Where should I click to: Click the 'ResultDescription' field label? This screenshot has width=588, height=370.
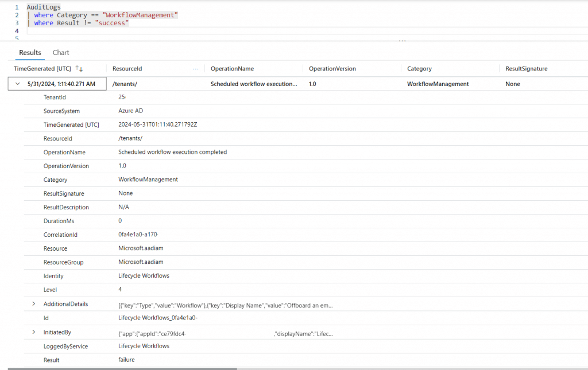coord(66,207)
